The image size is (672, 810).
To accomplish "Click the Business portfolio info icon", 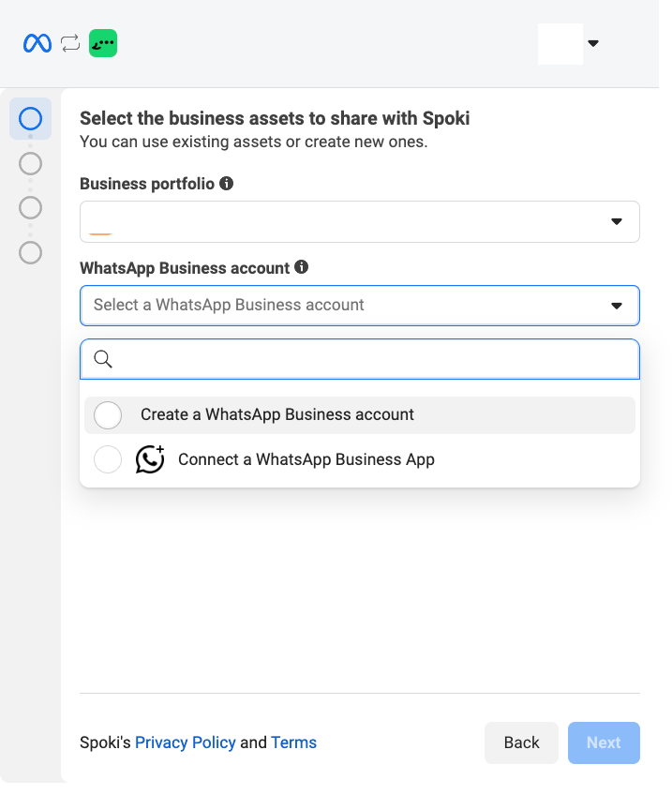I will pyautogui.click(x=227, y=184).
